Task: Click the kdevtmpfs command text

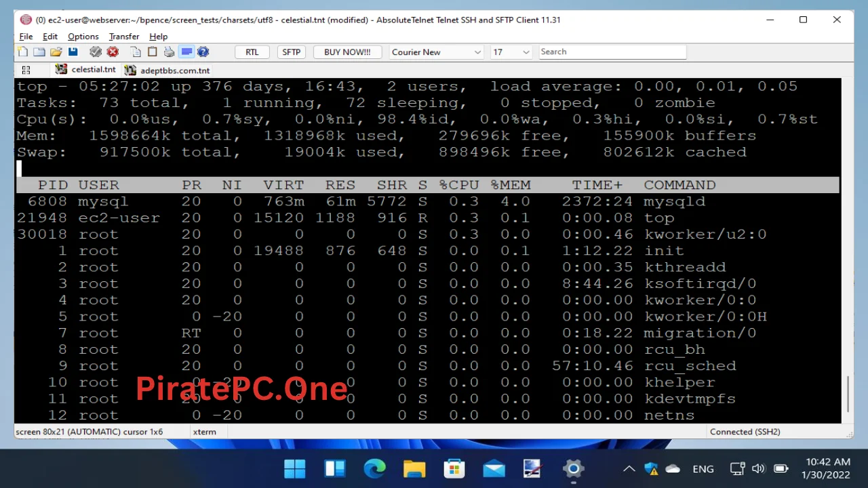Action: click(x=690, y=399)
